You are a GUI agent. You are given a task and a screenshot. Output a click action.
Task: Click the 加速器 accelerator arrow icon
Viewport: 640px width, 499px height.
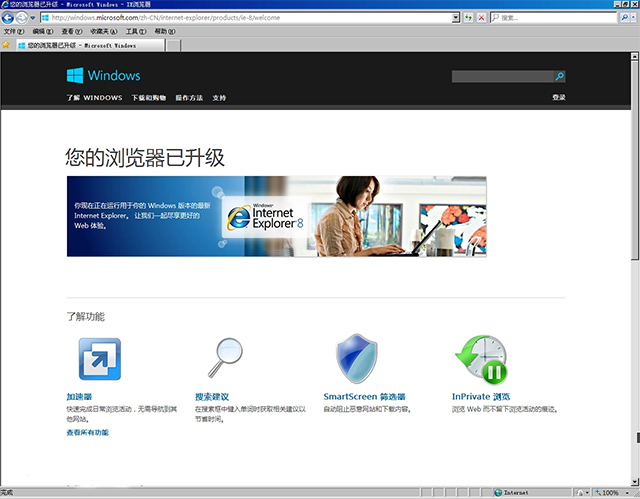tap(99, 359)
